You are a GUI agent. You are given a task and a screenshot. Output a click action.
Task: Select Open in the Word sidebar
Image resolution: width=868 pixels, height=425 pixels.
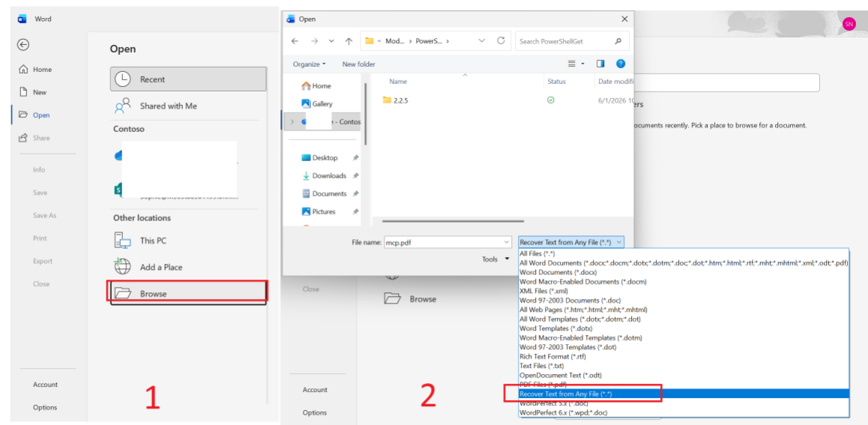[x=34, y=115]
